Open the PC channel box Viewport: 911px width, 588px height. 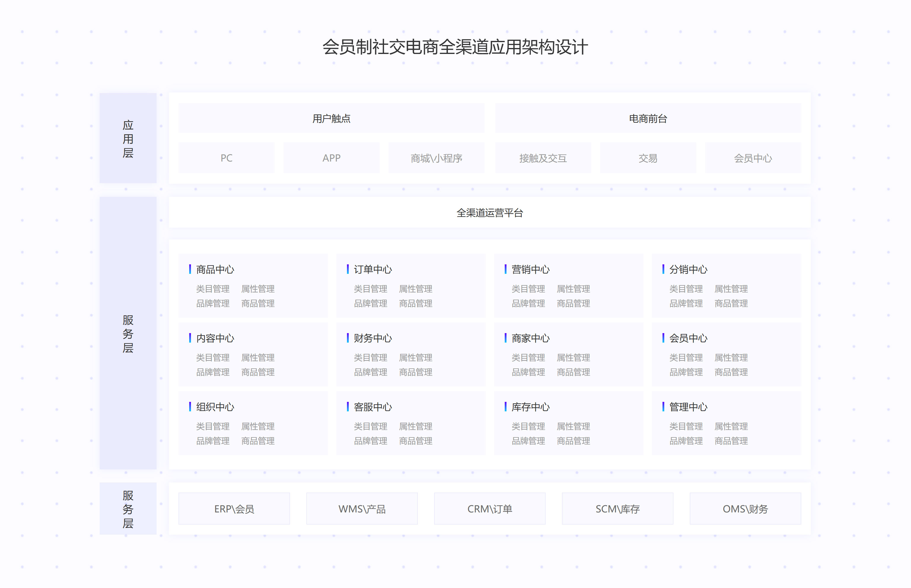[226, 158]
